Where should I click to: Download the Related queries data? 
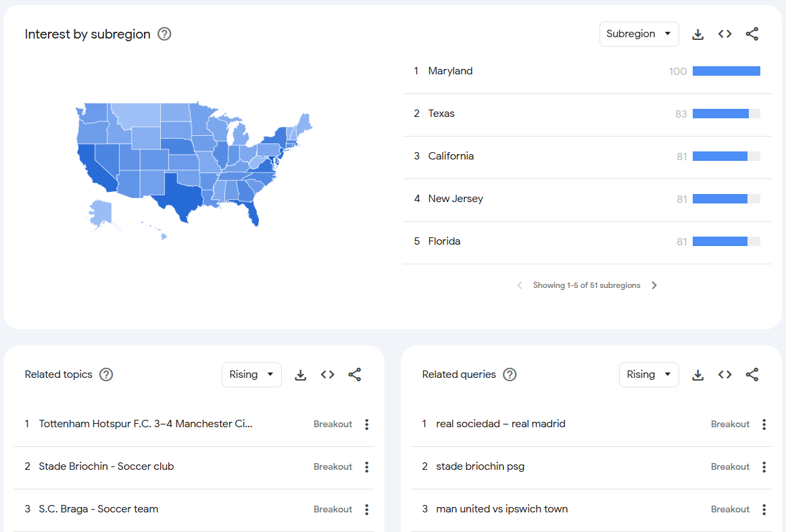pos(697,374)
